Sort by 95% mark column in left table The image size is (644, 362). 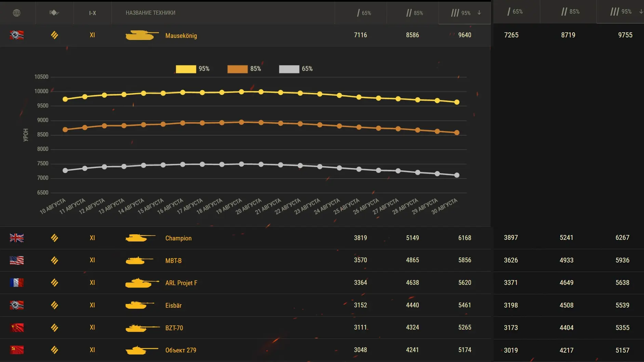[465, 13]
